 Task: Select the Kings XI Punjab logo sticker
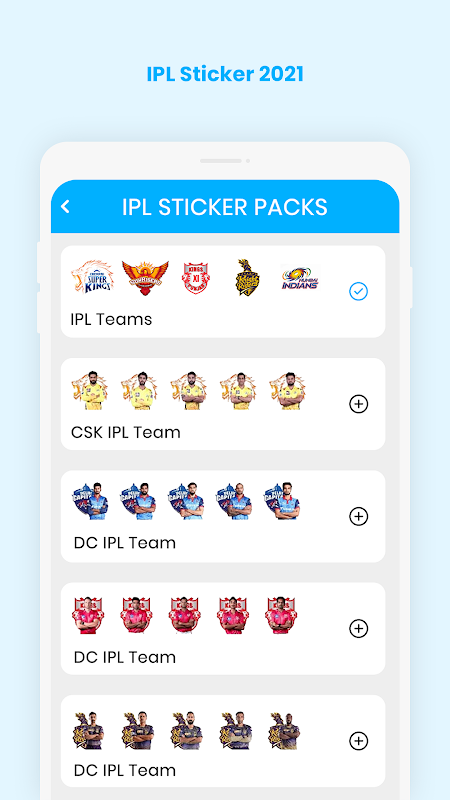coord(196,278)
